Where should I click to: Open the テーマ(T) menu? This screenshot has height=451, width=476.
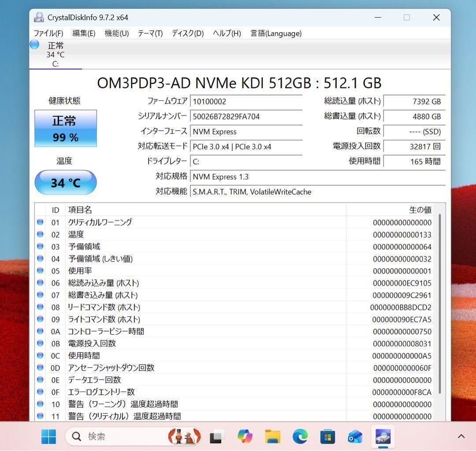click(150, 33)
